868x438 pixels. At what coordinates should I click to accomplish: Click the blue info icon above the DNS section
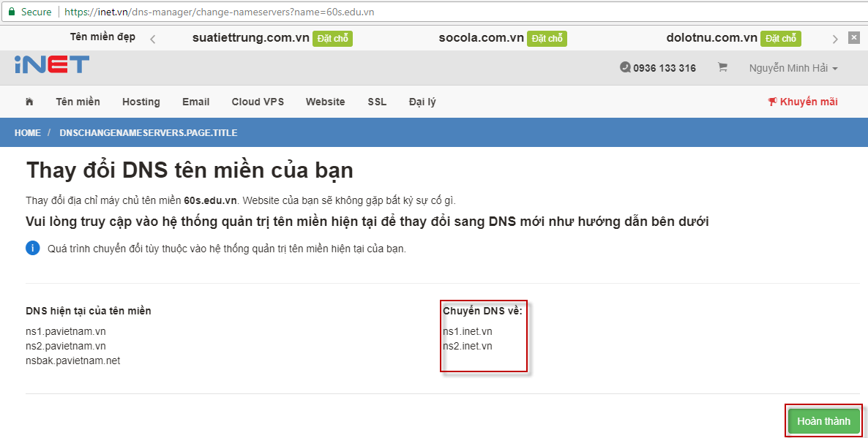tap(32, 248)
